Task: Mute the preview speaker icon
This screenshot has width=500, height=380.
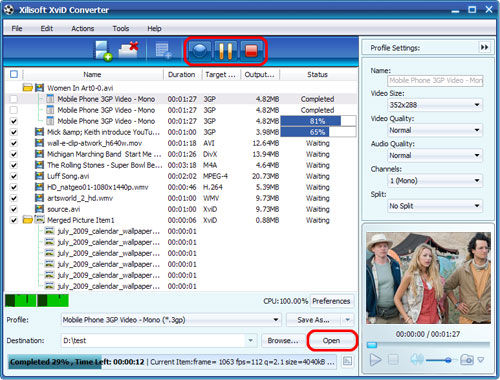Action: click(x=416, y=359)
